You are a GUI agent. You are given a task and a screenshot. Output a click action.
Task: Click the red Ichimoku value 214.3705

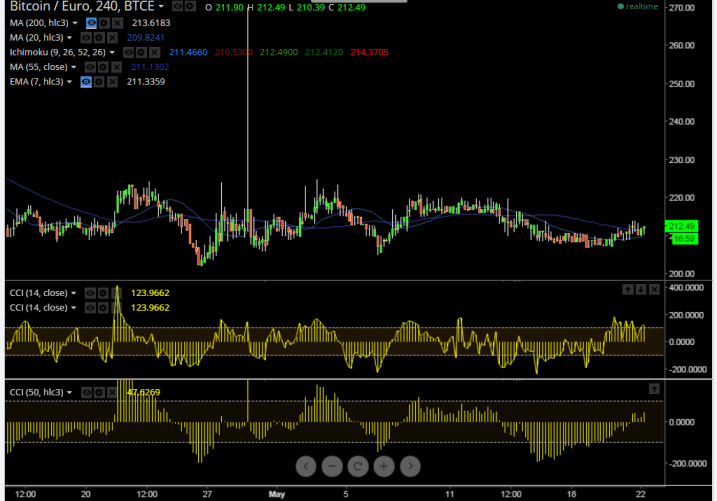(x=369, y=52)
